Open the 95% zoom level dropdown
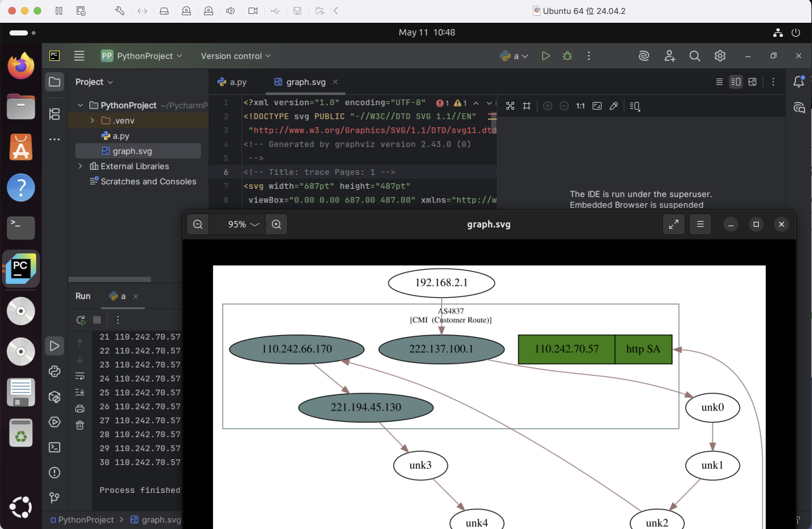Viewport: 812px width, 529px height. click(243, 224)
